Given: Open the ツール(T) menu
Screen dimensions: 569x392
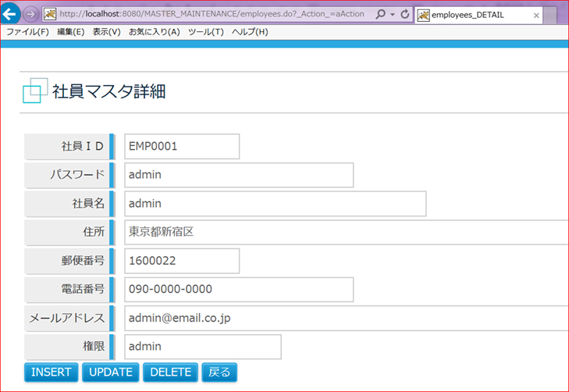Looking at the screenshot, I should point(205,32).
